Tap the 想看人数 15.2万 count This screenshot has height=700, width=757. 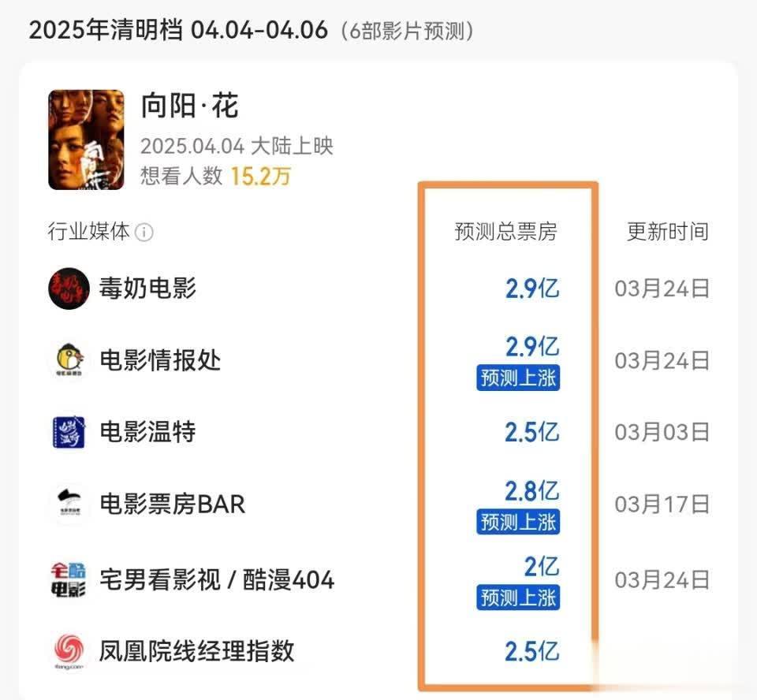click(215, 176)
